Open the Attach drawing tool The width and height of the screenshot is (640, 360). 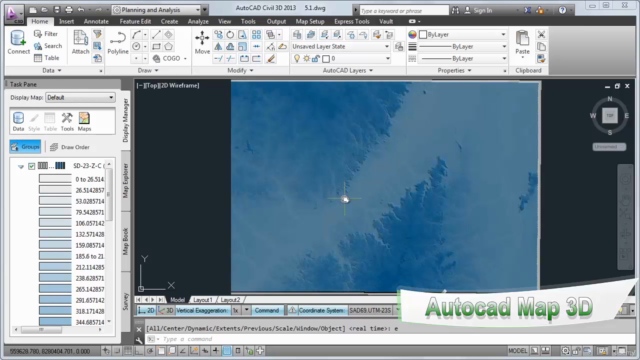(x=80, y=42)
